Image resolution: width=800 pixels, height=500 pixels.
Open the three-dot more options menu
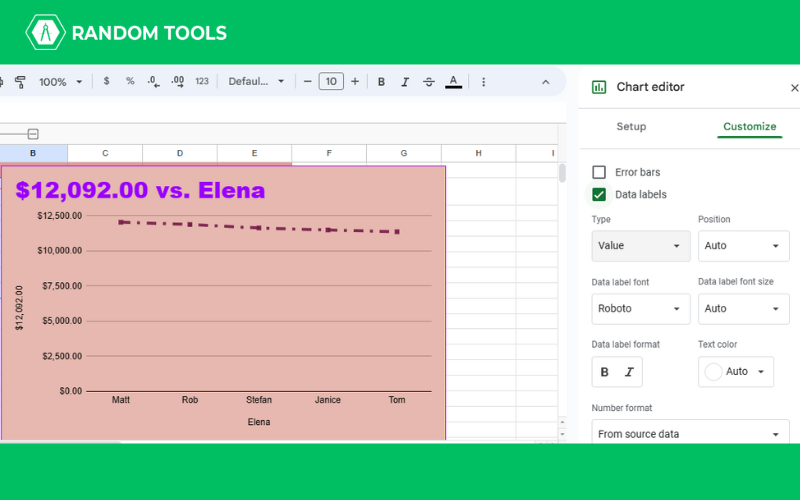pyautogui.click(x=483, y=82)
